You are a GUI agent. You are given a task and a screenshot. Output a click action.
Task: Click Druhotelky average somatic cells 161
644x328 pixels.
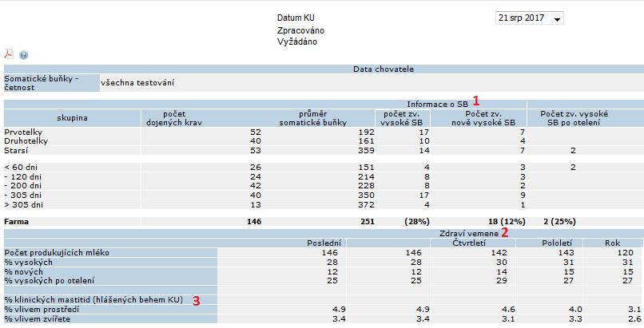click(367, 141)
